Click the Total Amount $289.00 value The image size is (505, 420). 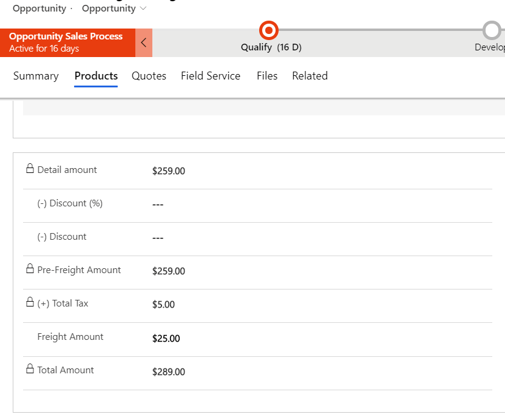tap(169, 372)
